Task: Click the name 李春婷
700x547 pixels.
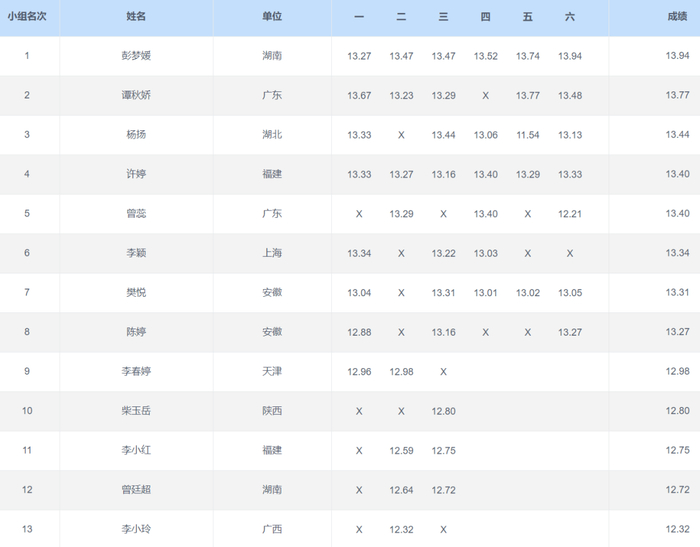Action: pyautogui.click(x=136, y=372)
